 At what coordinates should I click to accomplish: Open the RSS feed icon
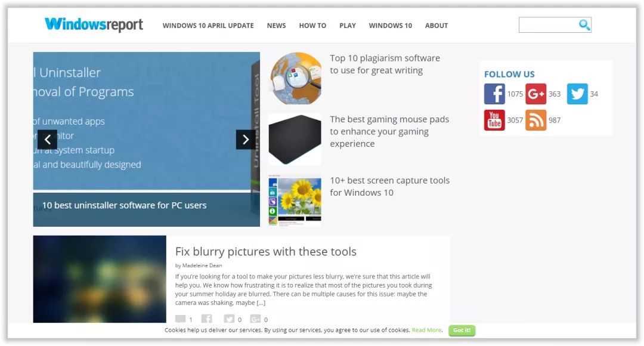536,120
